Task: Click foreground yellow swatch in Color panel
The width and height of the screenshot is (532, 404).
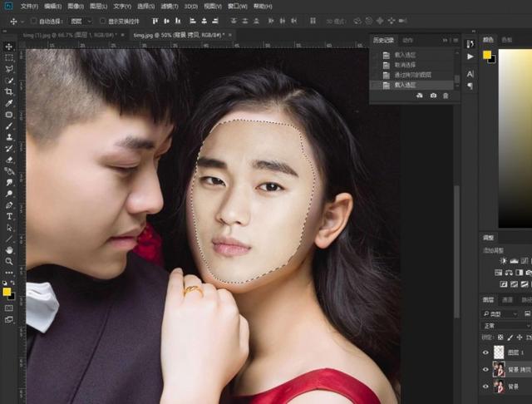Action: tap(487, 55)
